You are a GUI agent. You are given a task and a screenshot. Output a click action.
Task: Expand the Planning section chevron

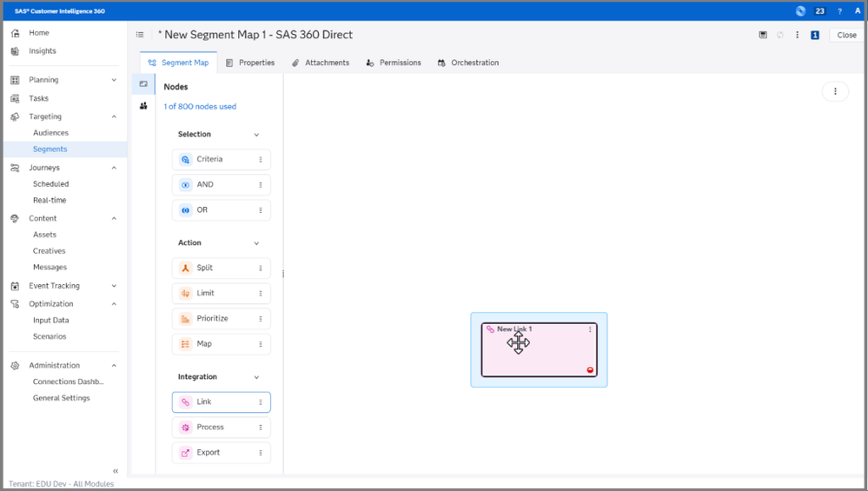tap(114, 80)
